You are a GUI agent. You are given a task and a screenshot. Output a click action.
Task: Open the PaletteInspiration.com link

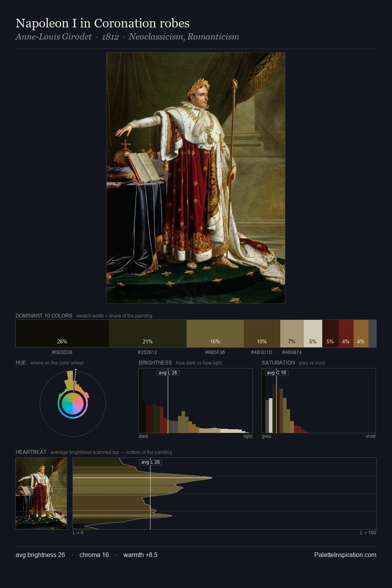click(345, 555)
